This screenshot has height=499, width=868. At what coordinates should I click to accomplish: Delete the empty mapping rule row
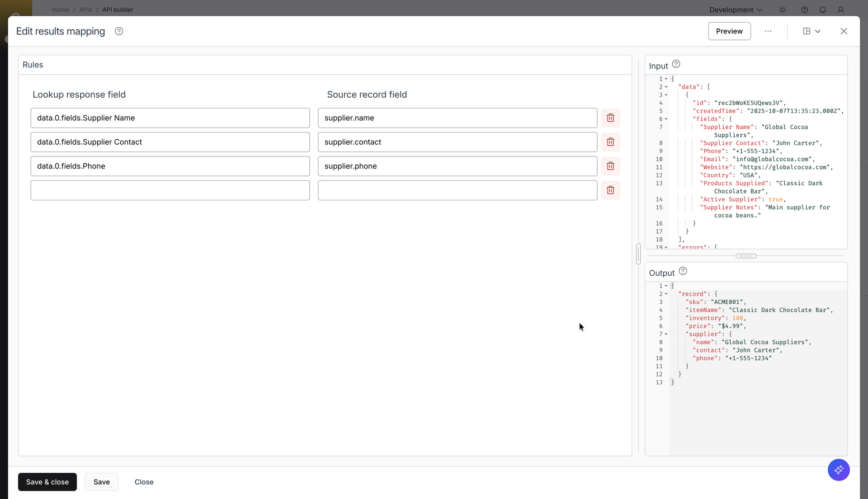point(610,190)
